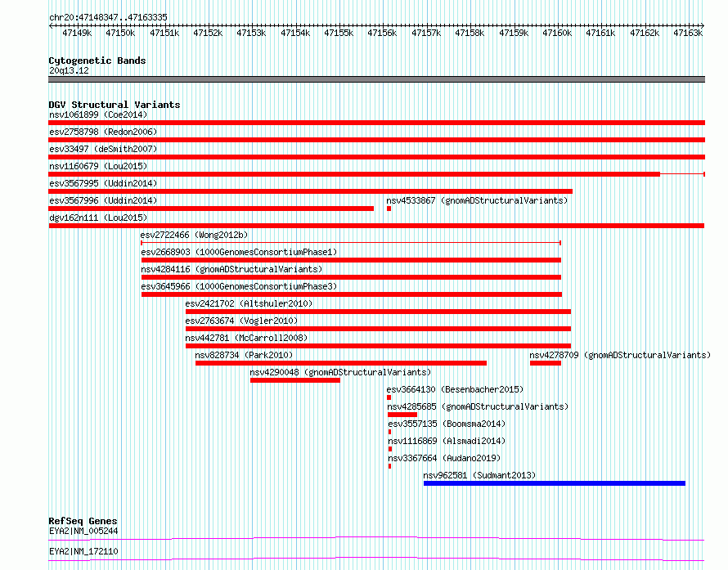Open the nsv828734 (Park2010) variant label

point(244,355)
